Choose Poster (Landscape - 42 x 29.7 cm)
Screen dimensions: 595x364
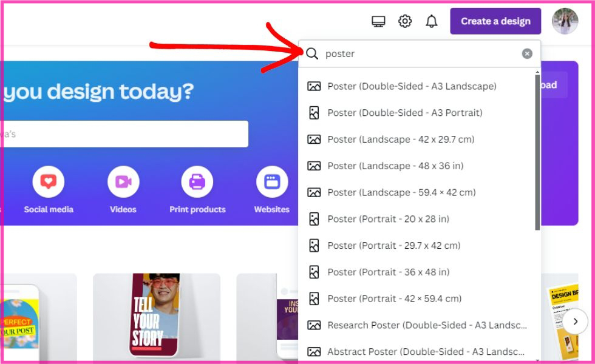coord(416,139)
